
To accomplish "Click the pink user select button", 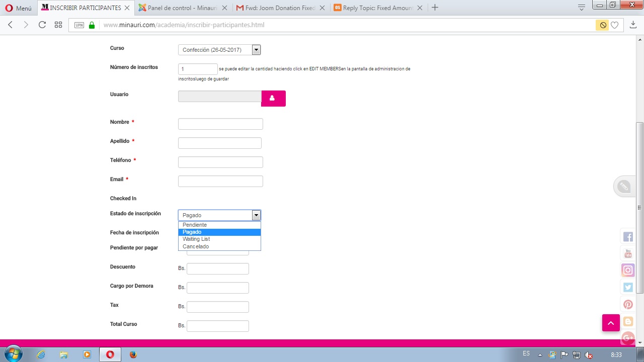I will tap(273, 99).
